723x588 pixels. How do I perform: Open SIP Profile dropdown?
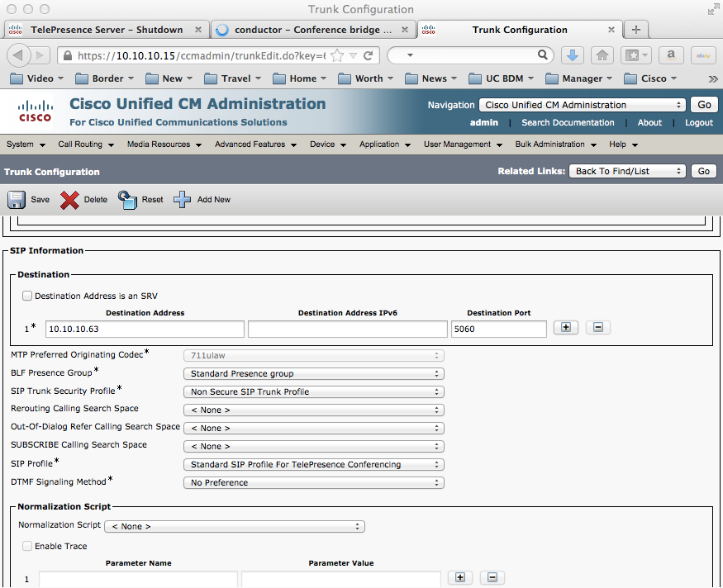pos(313,464)
